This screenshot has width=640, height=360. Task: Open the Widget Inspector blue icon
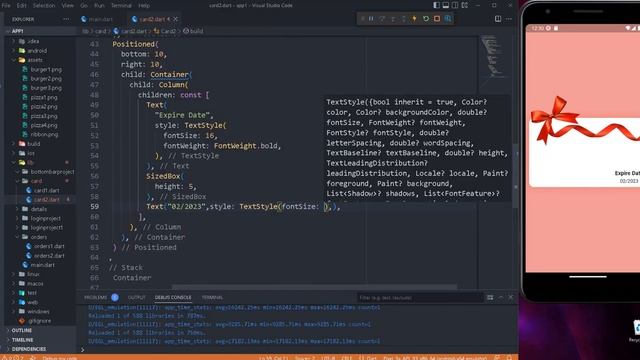click(448, 19)
